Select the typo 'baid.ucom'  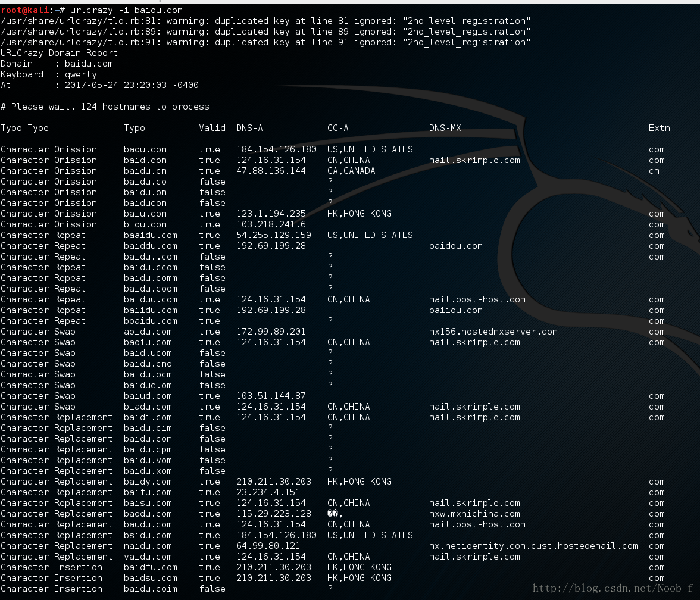pos(148,352)
